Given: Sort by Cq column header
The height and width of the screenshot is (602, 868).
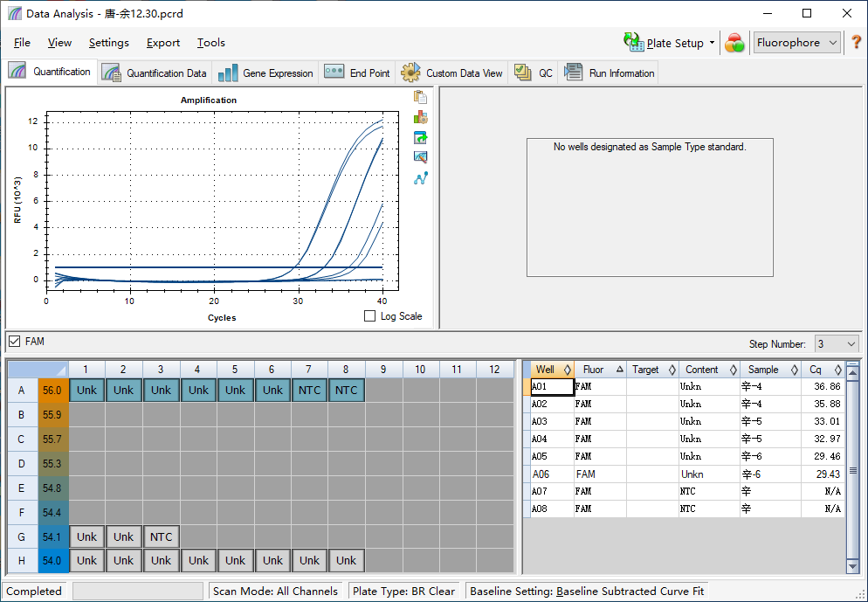Looking at the screenshot, I should (823, 370).
